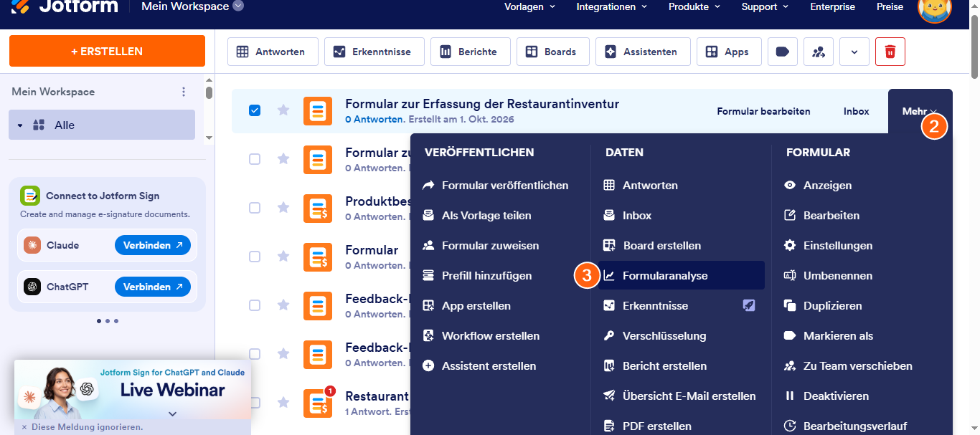This screenshot has height=435, width=980.
Task: Choose Antworten under the Daten column
Action: click(x=641, y=185)
